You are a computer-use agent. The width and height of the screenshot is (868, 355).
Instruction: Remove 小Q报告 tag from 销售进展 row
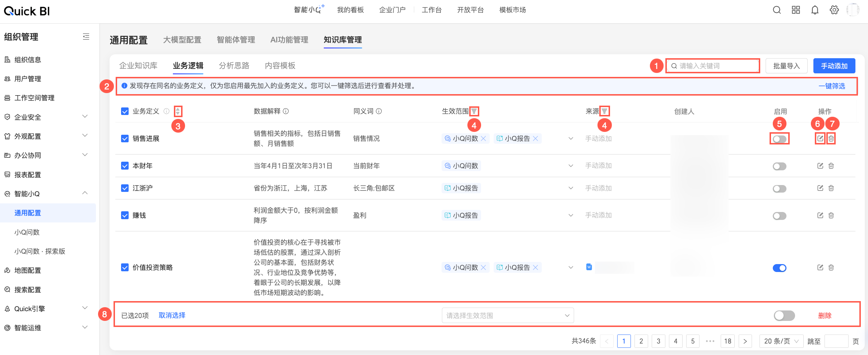(536, 138)
